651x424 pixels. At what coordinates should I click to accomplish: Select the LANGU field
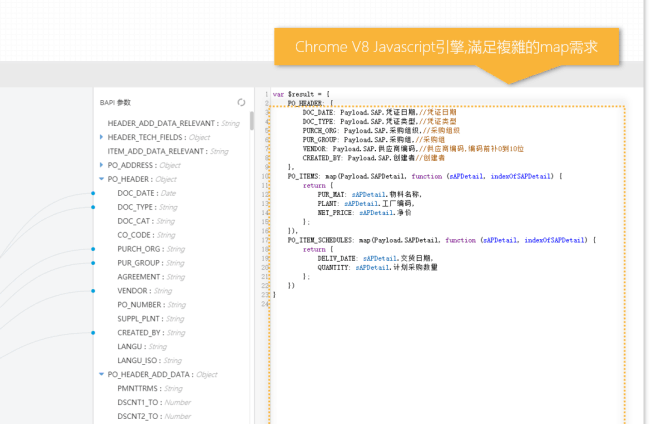(142, 346)
